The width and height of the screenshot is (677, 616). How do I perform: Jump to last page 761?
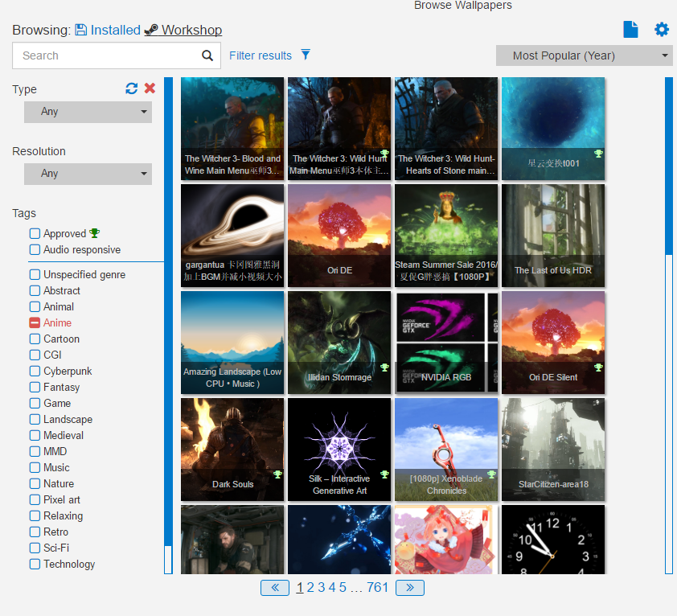tap(378, 588)
